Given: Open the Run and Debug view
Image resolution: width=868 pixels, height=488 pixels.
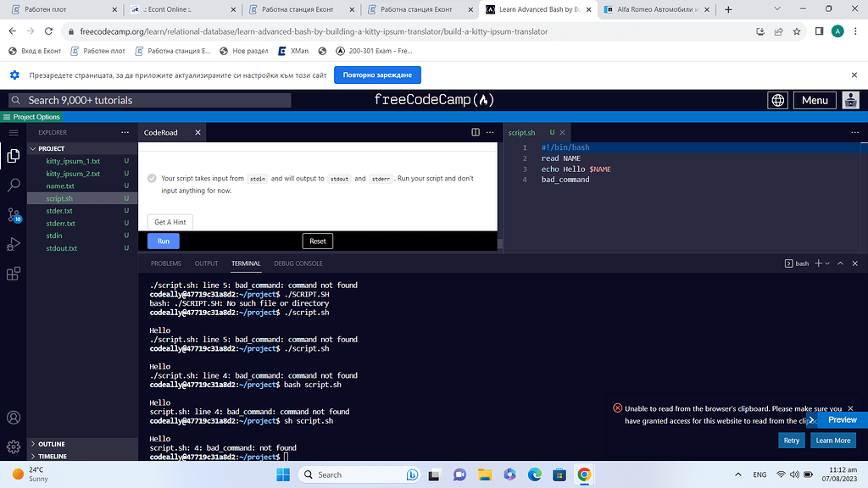Looking at the screenshot, I should [x=13, y=244].
